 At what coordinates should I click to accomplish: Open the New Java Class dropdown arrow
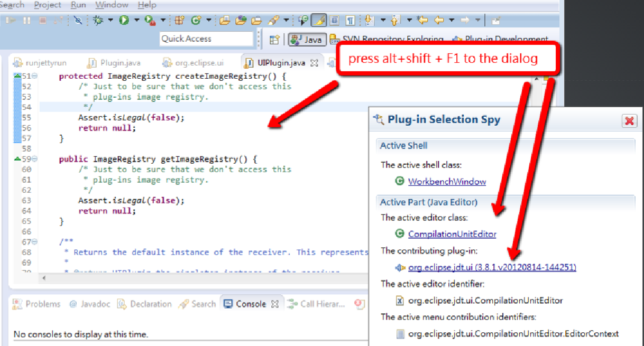209,21
